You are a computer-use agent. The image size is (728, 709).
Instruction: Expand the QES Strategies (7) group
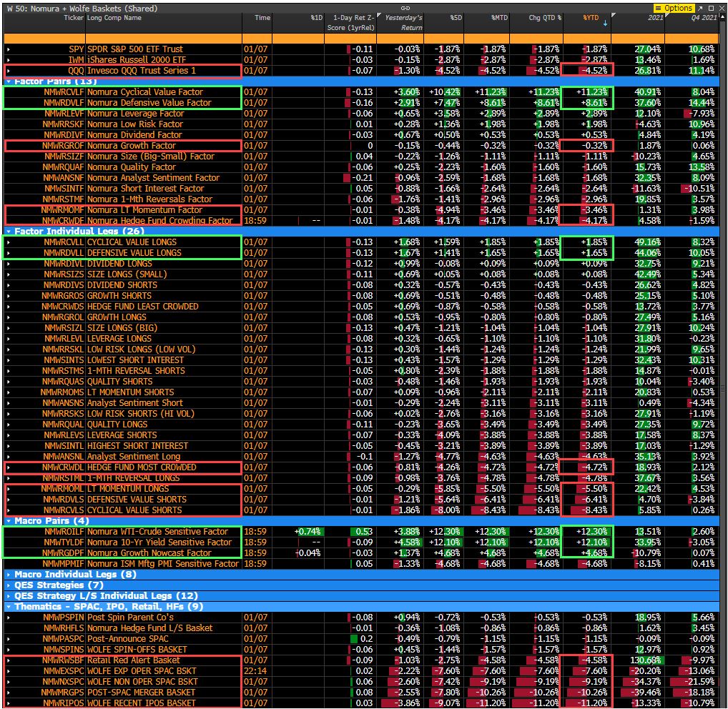pyautogui.click(x=9, y=585)
